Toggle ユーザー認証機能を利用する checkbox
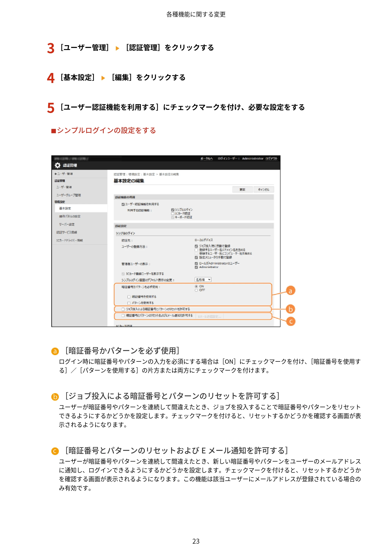 [123, 204]
